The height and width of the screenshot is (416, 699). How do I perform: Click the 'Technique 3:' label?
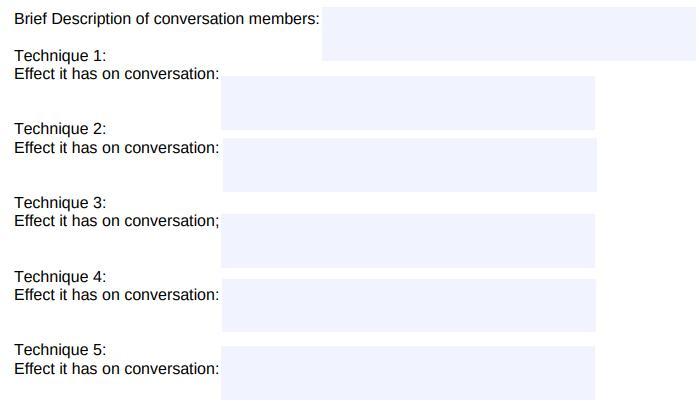coord(60,203)
